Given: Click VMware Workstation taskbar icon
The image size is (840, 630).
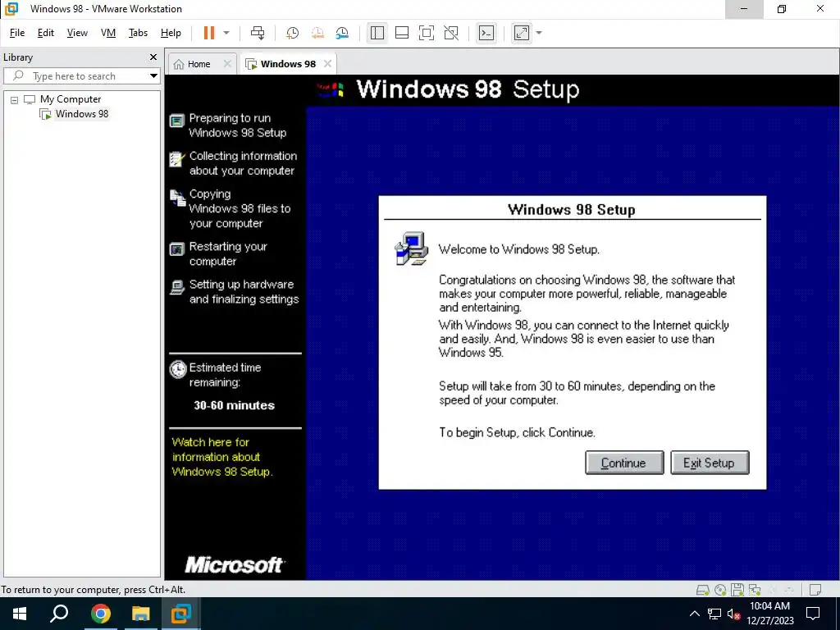Looking at the screenshot, I should (180, 614).
